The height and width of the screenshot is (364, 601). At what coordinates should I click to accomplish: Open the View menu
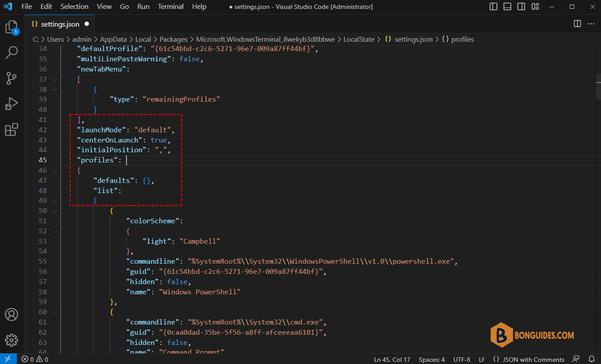104,7
